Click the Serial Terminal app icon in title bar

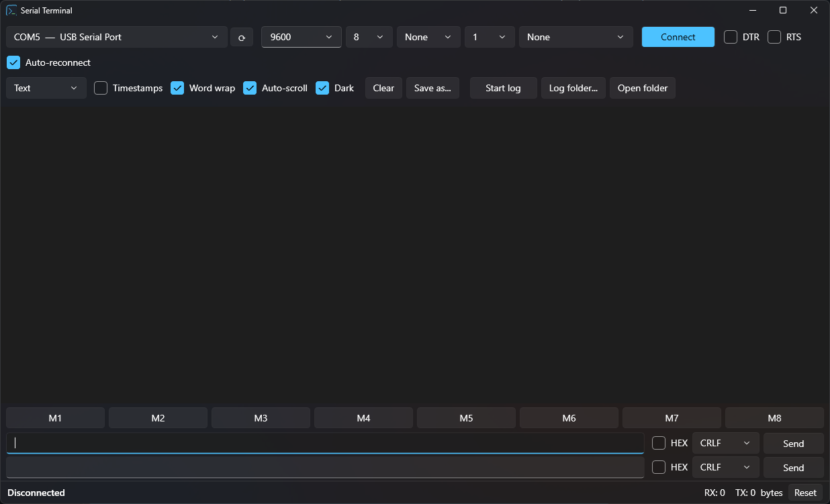(x=11, y=10)
